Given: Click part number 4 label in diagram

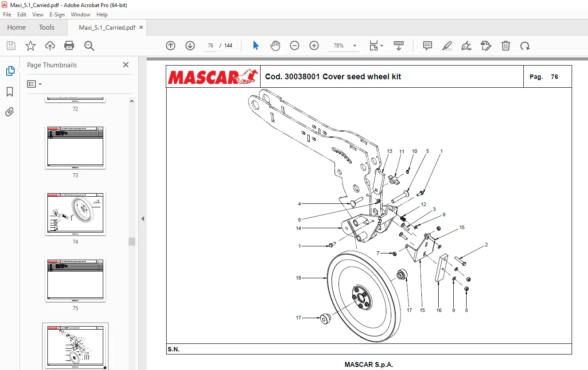Looking at the screenshot, I should pyautogui.click(x=300, y=204).
